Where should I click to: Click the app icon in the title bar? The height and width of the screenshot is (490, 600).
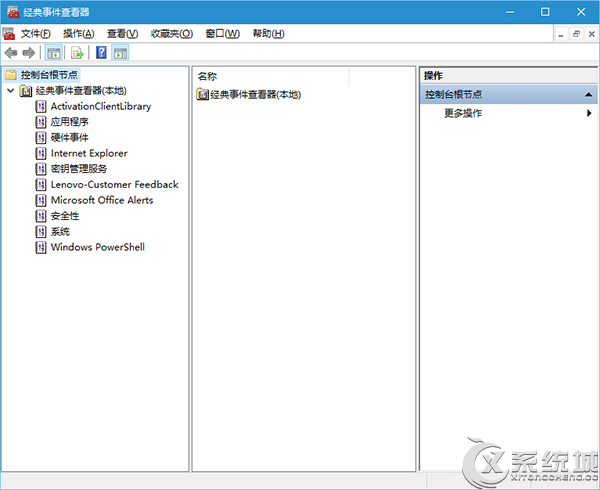click(x=13, y=12)
